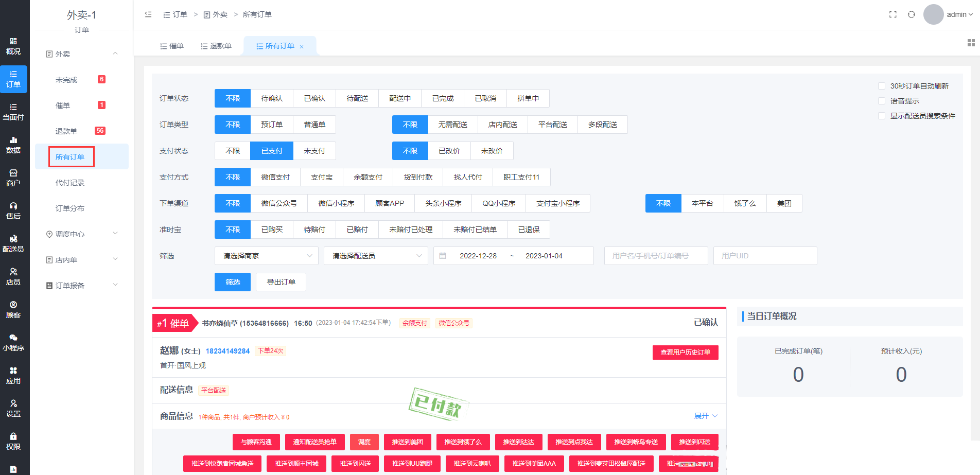Viewport: 980px width, 475px height.
Task: Open the 当面付 sidebar icon
Action: 13,112
